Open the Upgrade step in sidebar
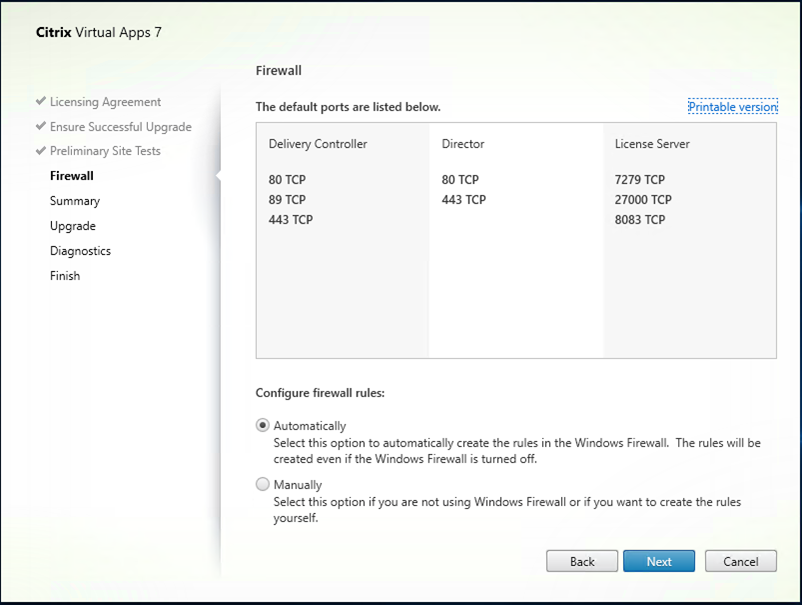 [x=73, y=226]
